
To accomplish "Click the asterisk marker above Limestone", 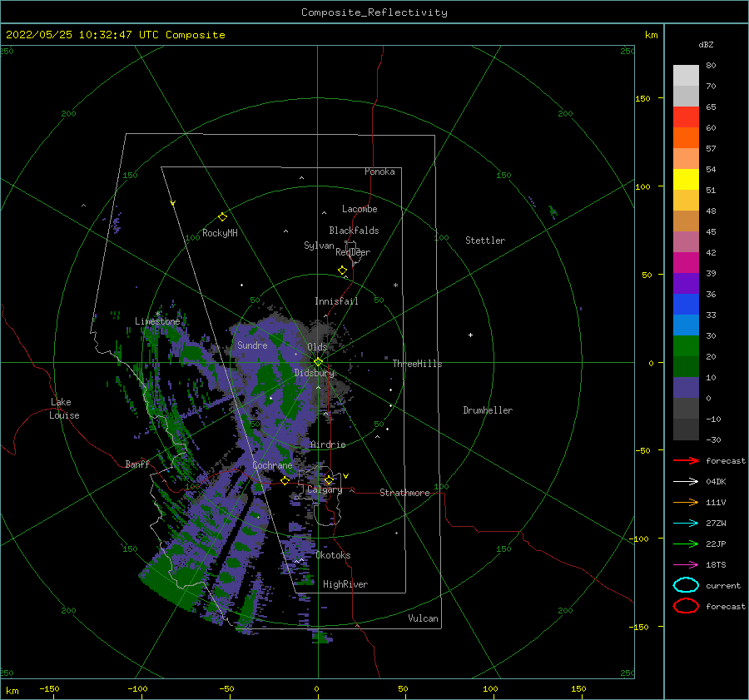I will coord(157,314).
